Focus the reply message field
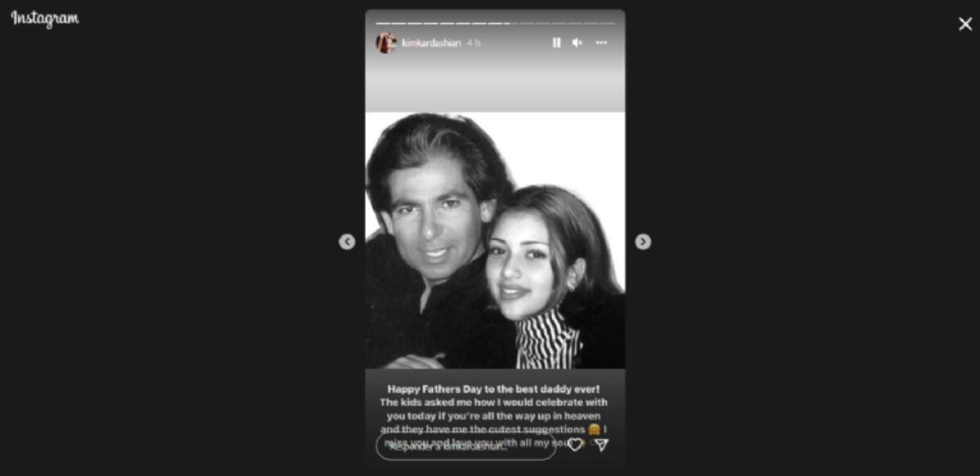980x476 pixels. [x=465, y=446]
